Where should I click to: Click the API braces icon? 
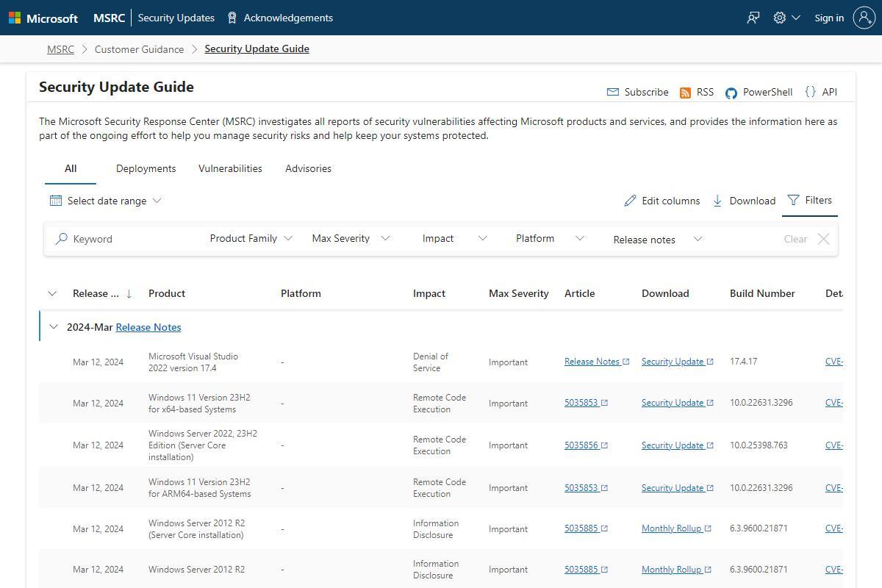coord(810,92)
